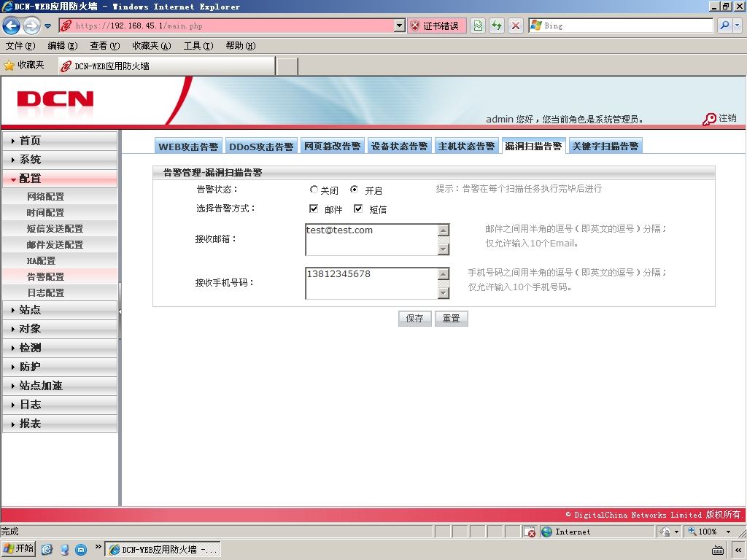
Task: Switch to the 网页篡改告警 tab
Action: 333,146
